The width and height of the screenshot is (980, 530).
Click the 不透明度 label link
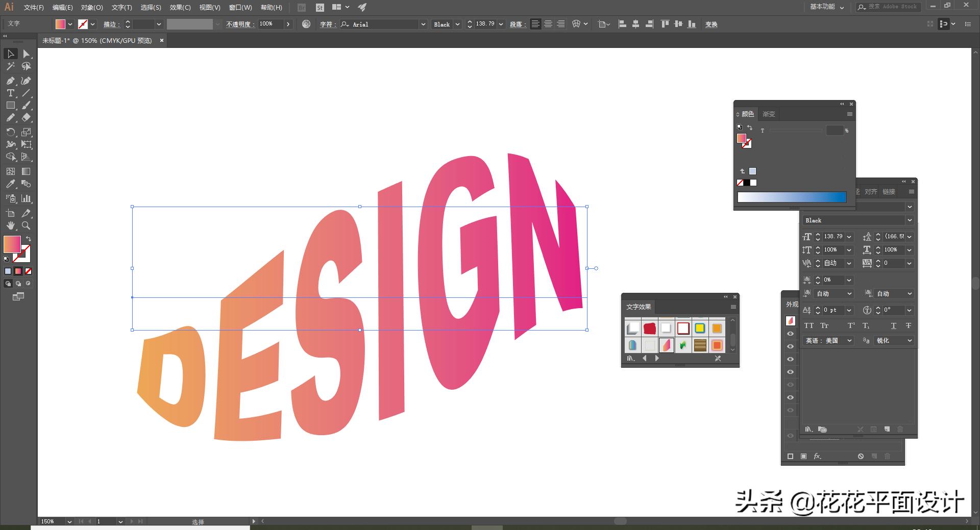pos(239,24)
